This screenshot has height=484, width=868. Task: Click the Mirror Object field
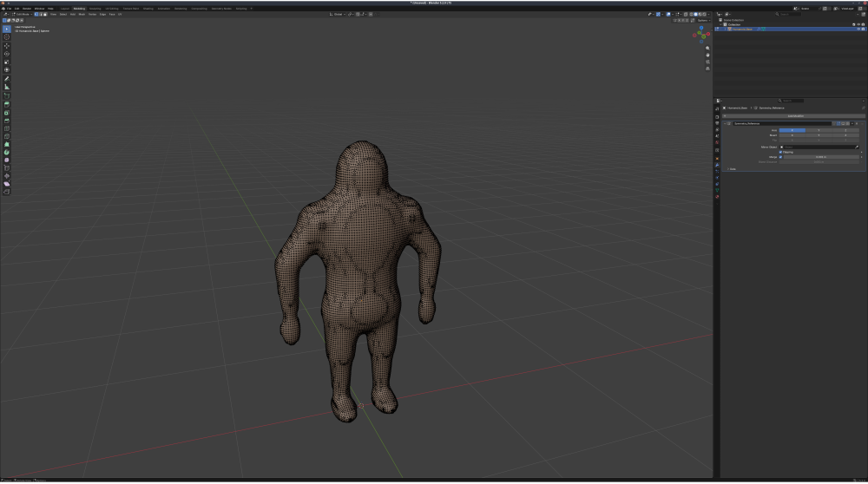coord(819,147)
